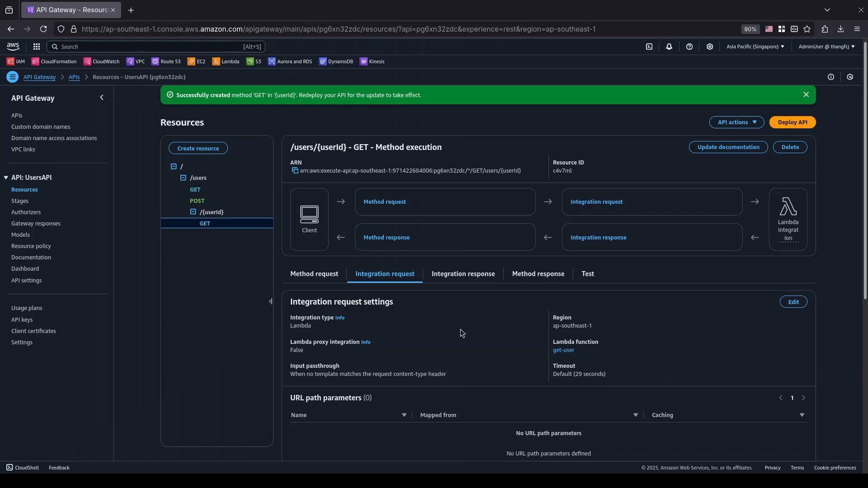
Task: Click Update documentation button
Action: pos(728,147)
